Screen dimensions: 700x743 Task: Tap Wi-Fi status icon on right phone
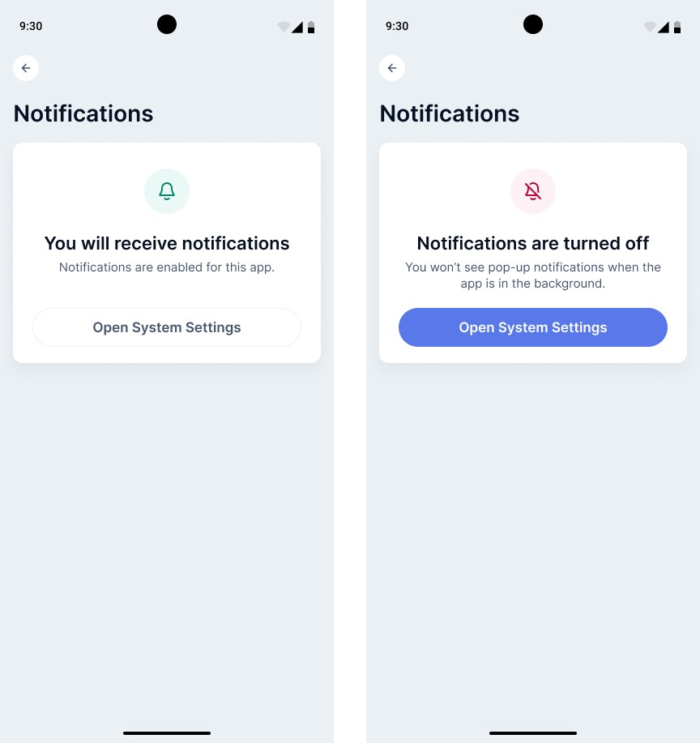[650, 27]
